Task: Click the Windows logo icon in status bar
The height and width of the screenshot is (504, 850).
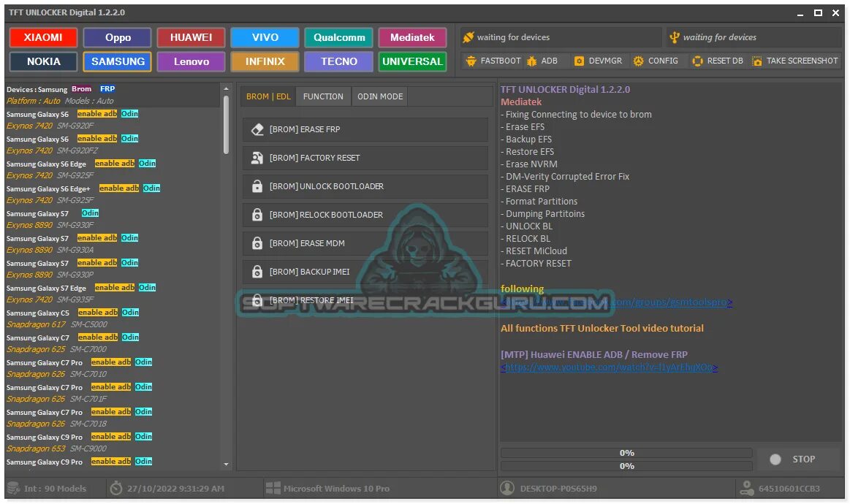Action: [273, 488]
